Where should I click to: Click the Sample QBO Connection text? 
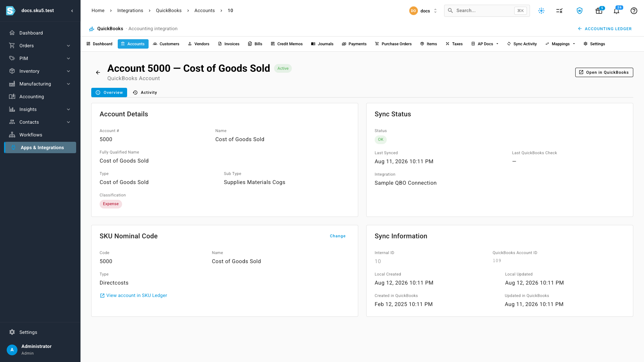pyautogui.click(x=406, y=183)
